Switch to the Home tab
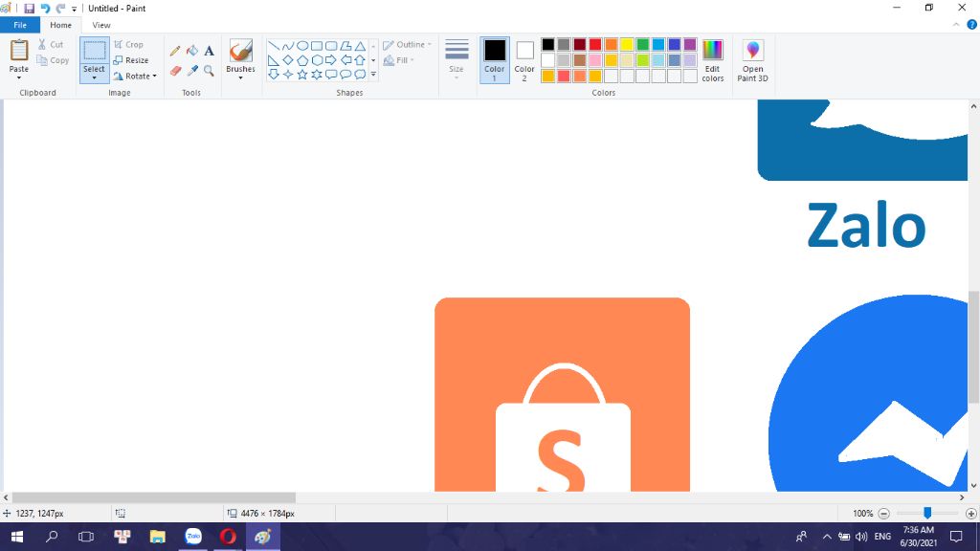This screenshot has height=551, width=980. 60,25
